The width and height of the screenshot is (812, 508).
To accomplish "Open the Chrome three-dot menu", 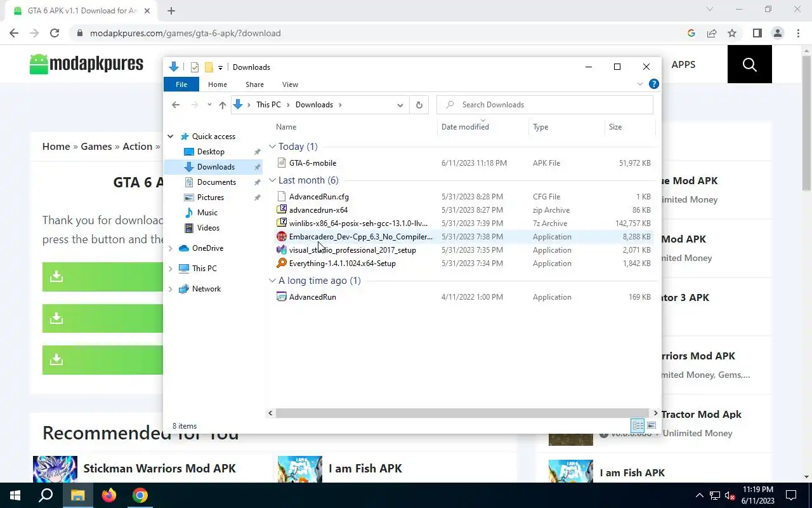I will 798,33.
